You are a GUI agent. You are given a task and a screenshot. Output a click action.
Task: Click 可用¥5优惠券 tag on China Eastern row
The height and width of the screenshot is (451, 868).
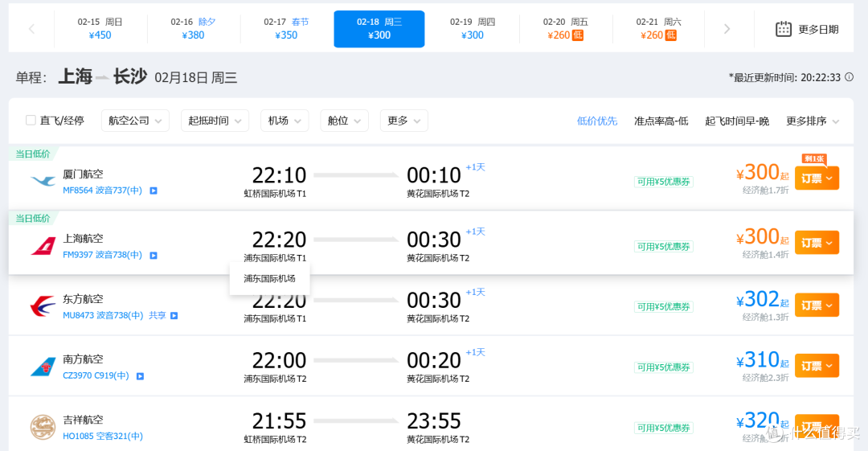pos(663,307)
